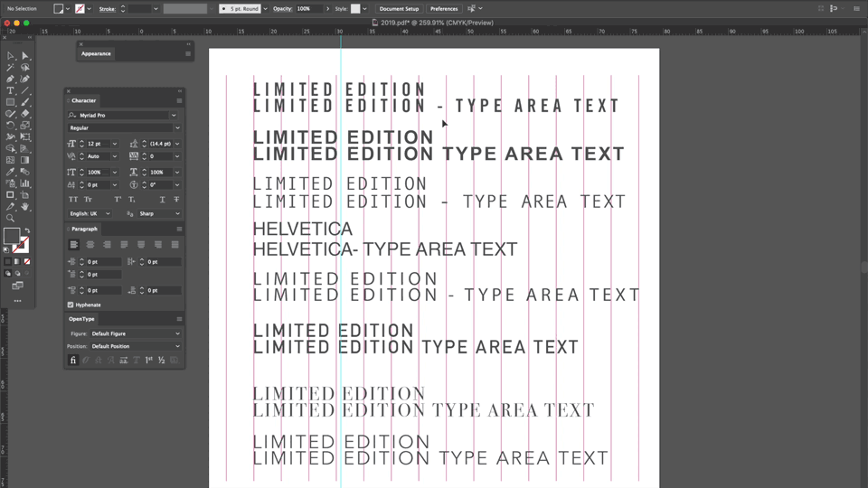868x488 pixels.
Task: Select the Type tool
Action: [10, 90]
